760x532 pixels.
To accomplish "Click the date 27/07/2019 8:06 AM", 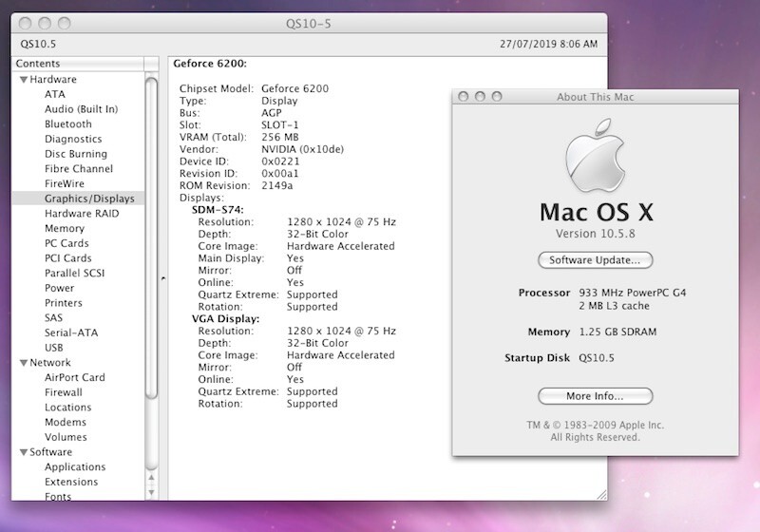I will [x=549, y=44].
